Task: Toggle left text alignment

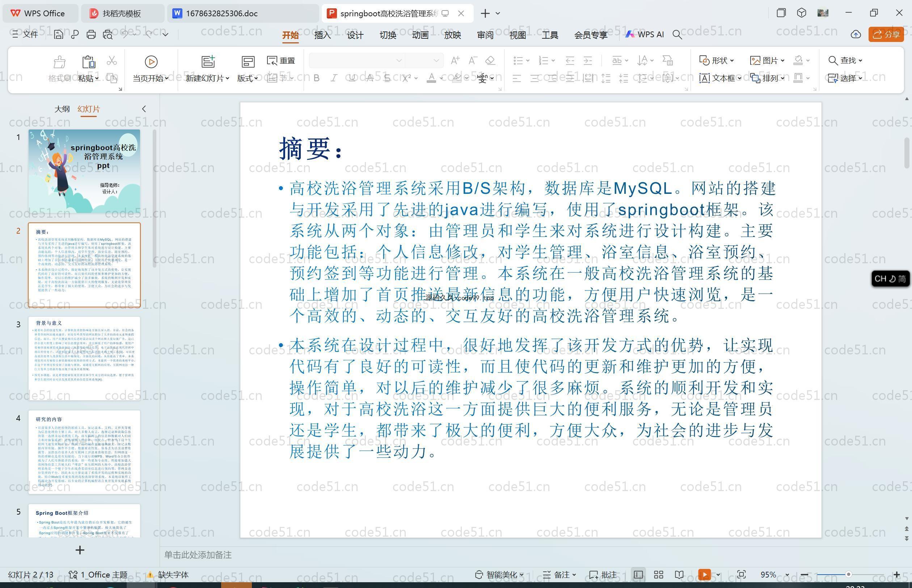Action: click(x=516, y=78)
